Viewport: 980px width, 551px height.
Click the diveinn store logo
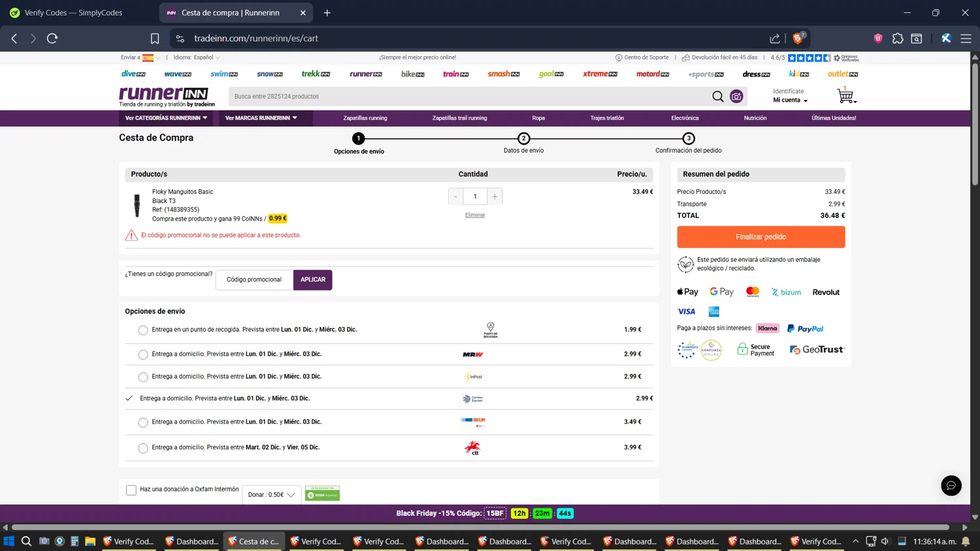(x=133, y=74)
